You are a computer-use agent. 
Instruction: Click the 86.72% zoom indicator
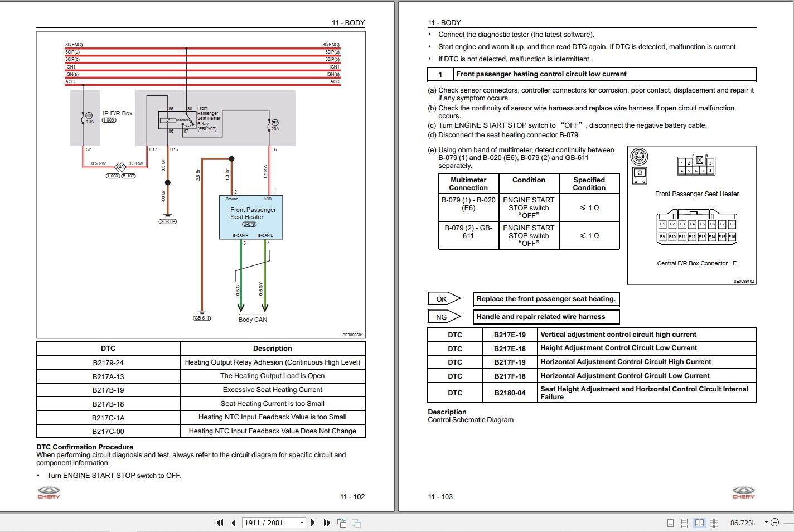coord(742,523)
